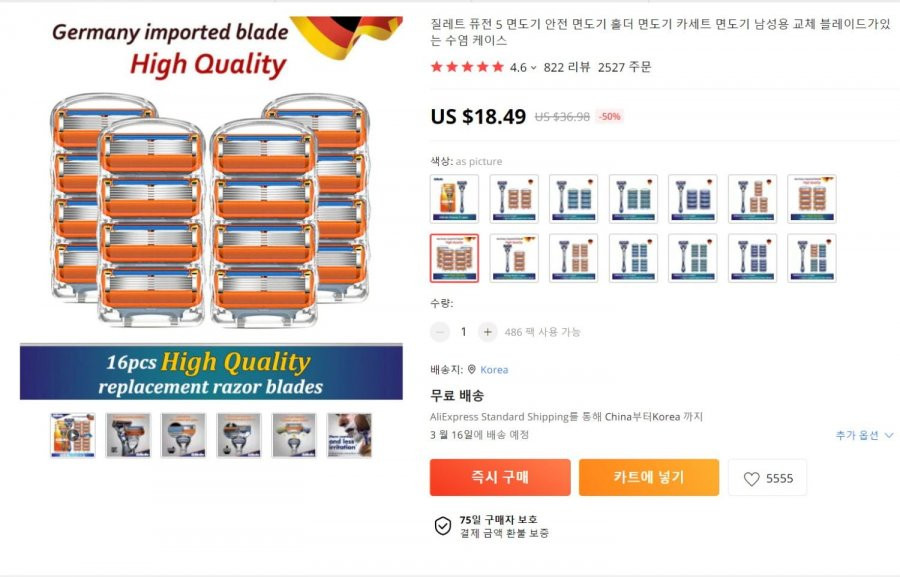Viewport: 900px width, 577px height.
Task: Open the 822 리뷰 reviews link
Action: tap(567, 67)
